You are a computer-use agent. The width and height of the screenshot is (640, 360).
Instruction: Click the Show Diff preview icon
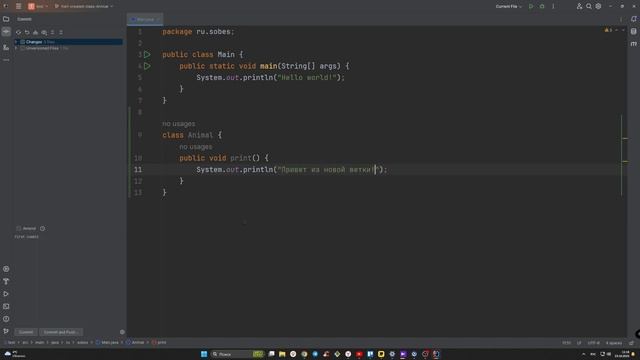[44, 32]
